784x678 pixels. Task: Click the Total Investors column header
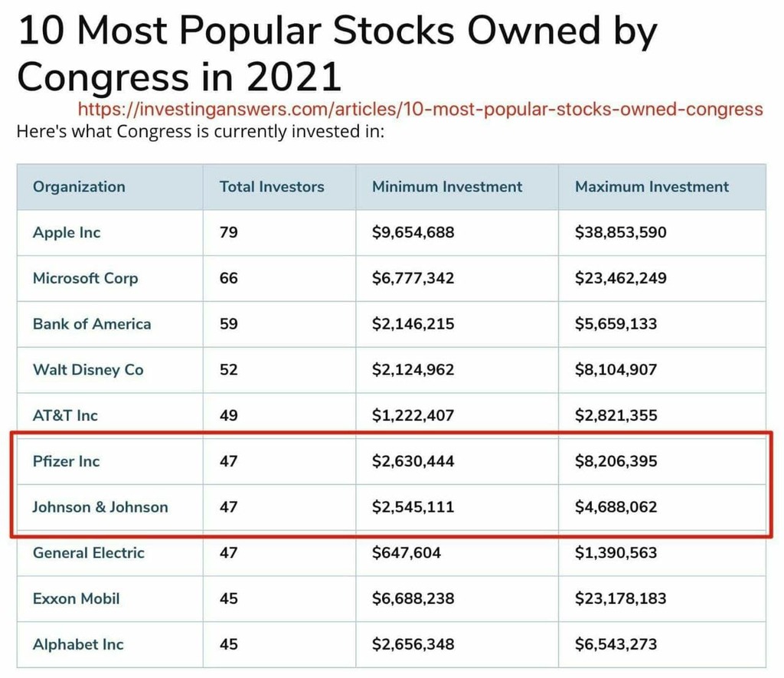(x=272, y=187)
